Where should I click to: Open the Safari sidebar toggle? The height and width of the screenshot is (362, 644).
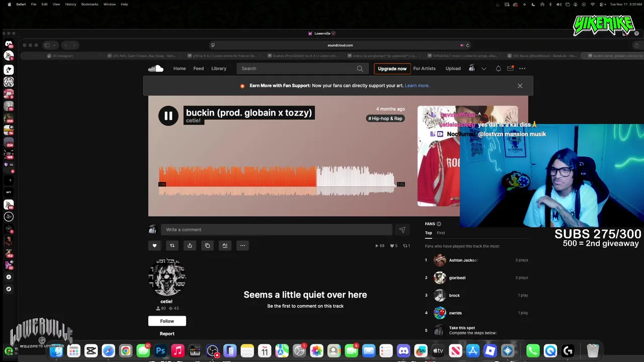point(47,45)
